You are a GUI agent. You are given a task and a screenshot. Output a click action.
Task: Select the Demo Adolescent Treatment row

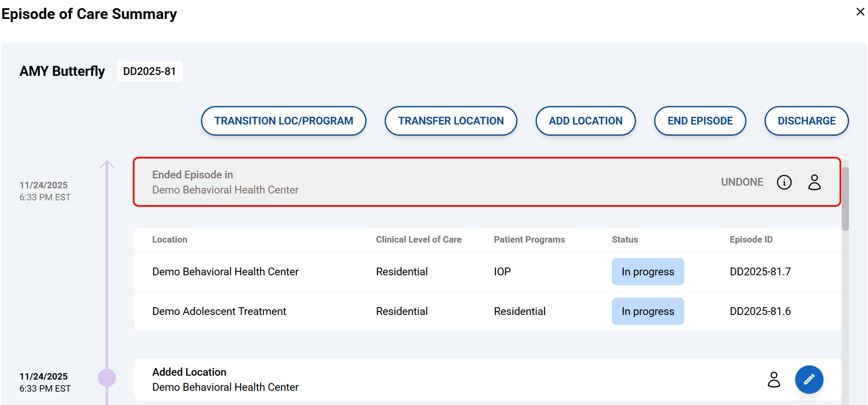[x=219, y=312]
